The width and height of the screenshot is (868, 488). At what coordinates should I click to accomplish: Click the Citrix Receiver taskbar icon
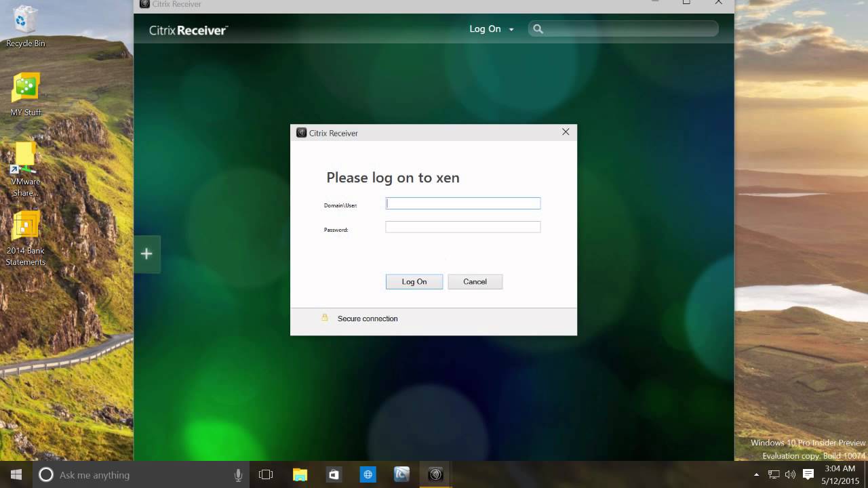pos(435,474)
